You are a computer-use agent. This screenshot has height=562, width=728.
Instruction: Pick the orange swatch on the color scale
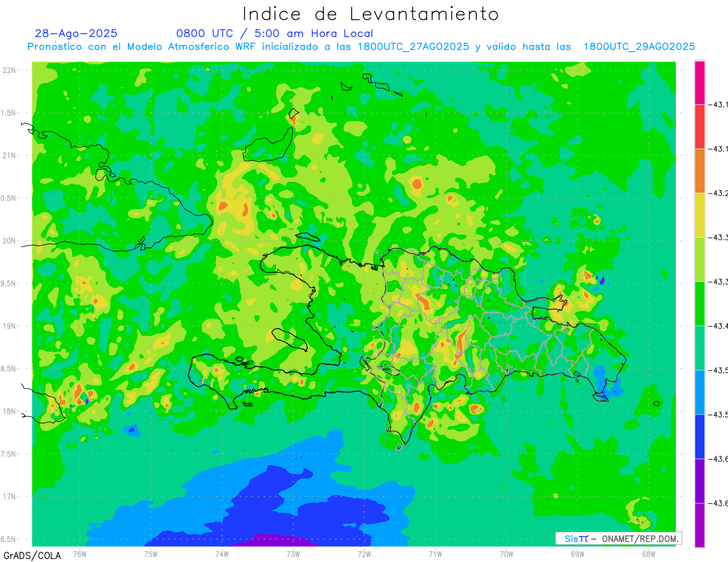pos(699,171)
